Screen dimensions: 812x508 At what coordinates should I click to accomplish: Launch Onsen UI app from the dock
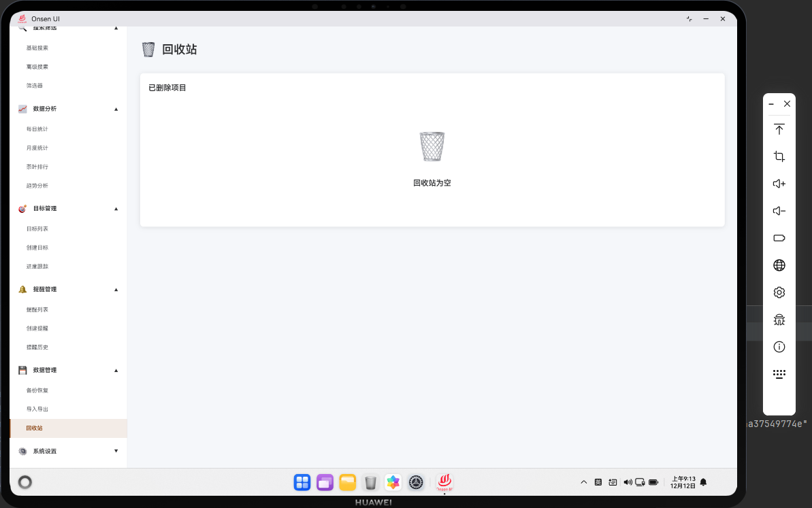444,482
